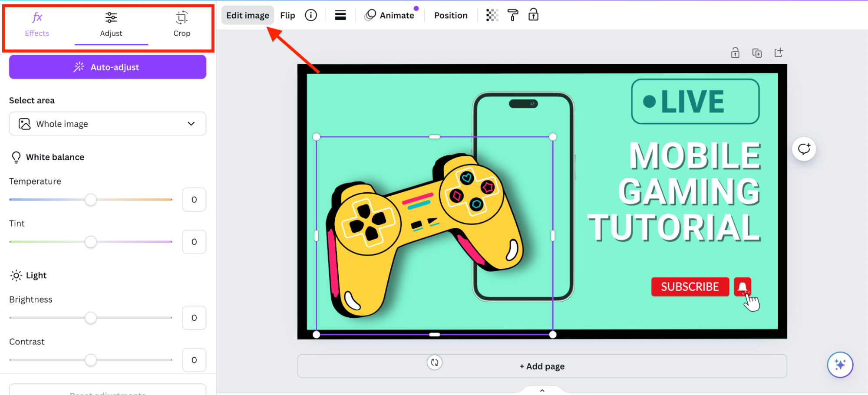Open the Effects panel via fx icon
The image size is (868, 395).
(x=36, y=24)
